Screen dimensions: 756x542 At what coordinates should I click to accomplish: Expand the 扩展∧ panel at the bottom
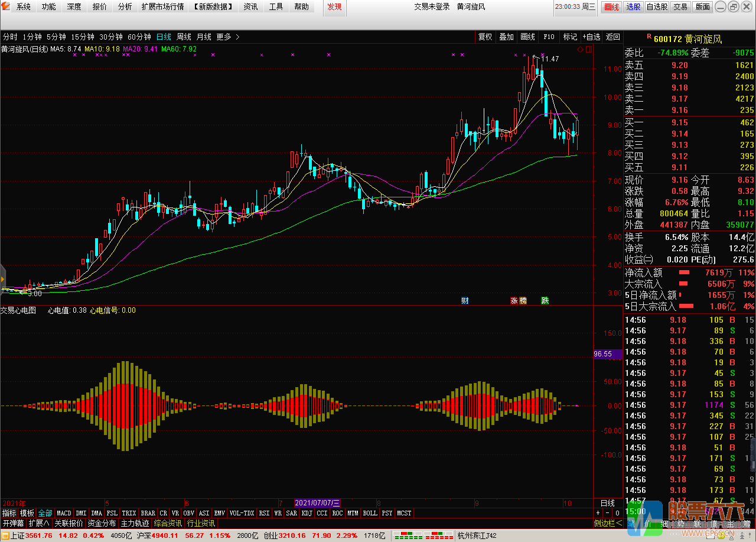coord(39,523)
